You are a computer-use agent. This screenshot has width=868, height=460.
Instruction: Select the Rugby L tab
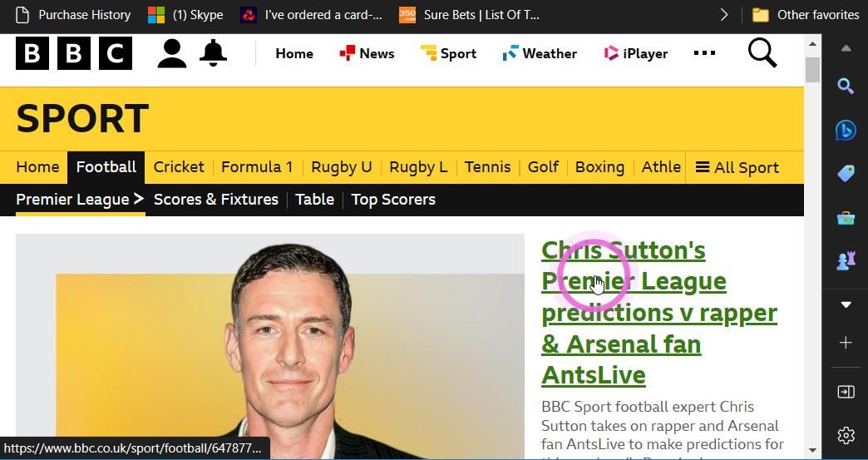tap(418, 167)
